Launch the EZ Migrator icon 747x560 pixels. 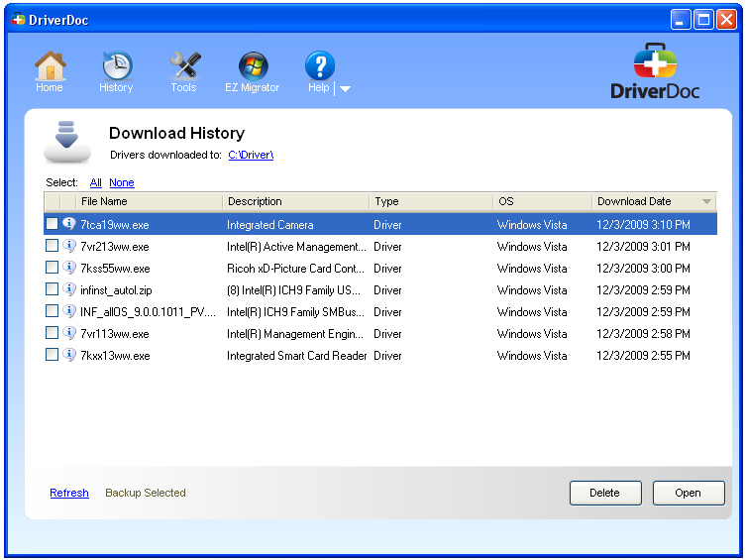253,65
